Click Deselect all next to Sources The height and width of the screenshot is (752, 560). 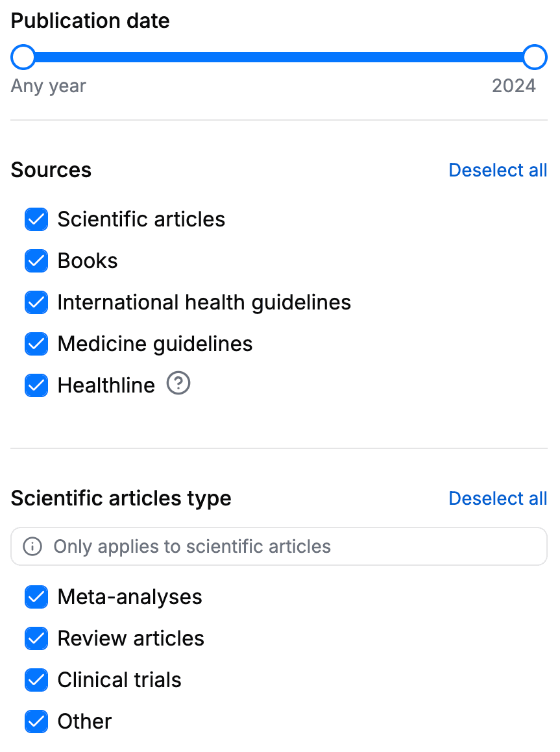tap(498, 169)
